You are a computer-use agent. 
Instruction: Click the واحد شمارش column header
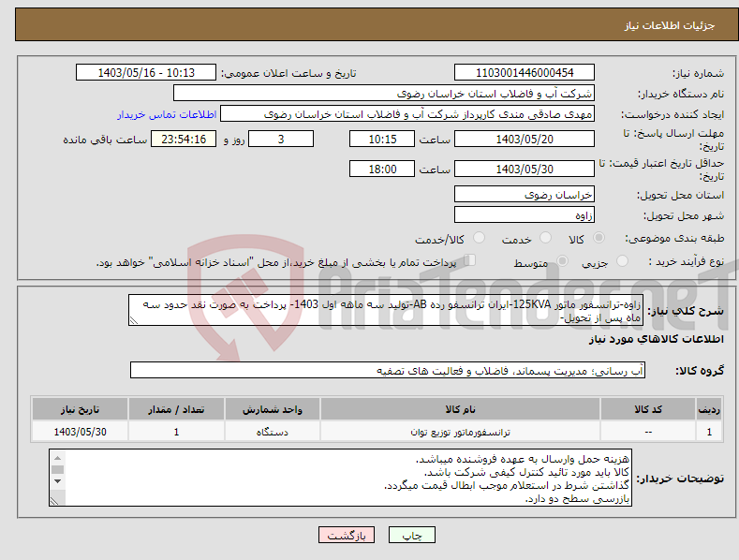(273, 409)
